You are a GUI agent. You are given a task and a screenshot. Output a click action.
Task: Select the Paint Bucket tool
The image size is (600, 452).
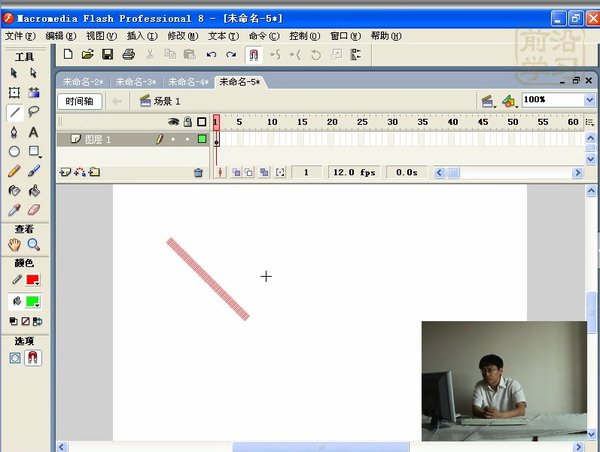[x=34, y=190]
